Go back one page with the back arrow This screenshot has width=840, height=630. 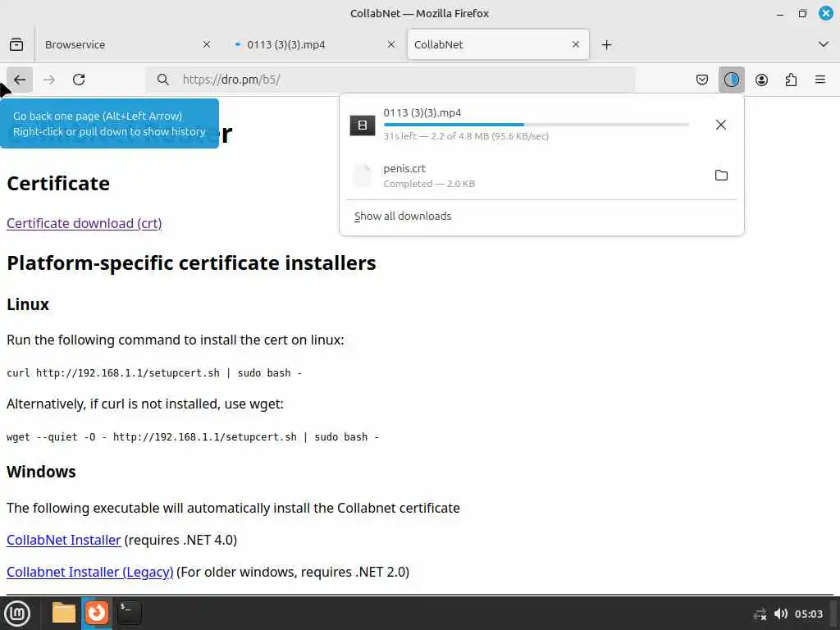coord(20,80)
